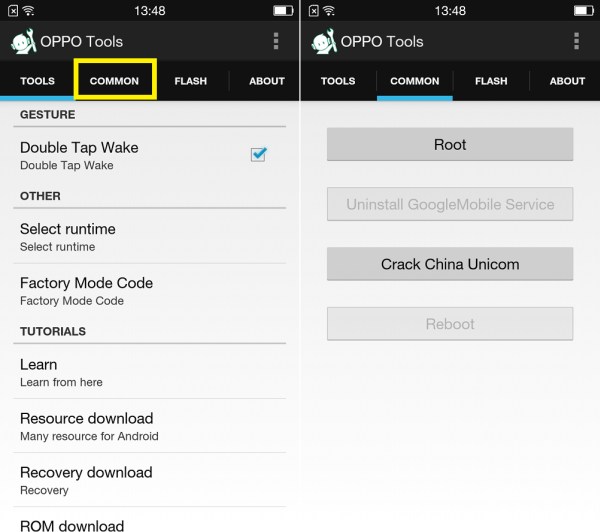Click Crack China Unicom button
Screen dimensions: 600x532
[450, 264]
